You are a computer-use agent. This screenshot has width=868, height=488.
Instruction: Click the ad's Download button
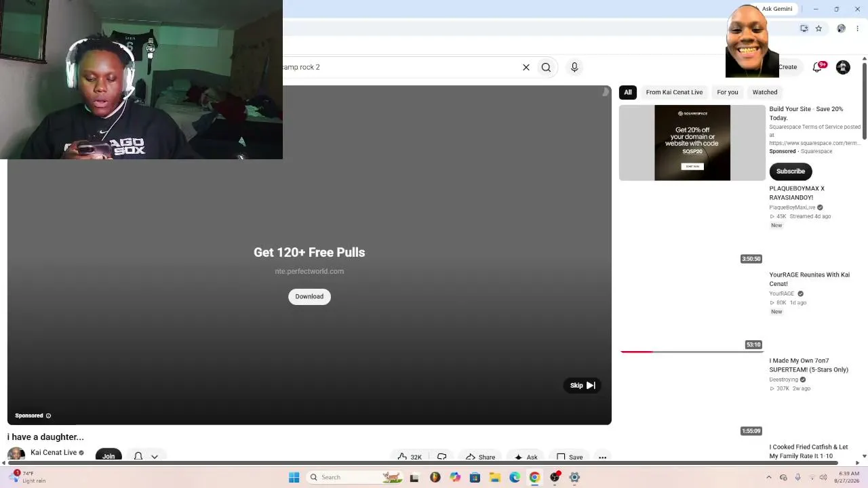coord(309,297)
